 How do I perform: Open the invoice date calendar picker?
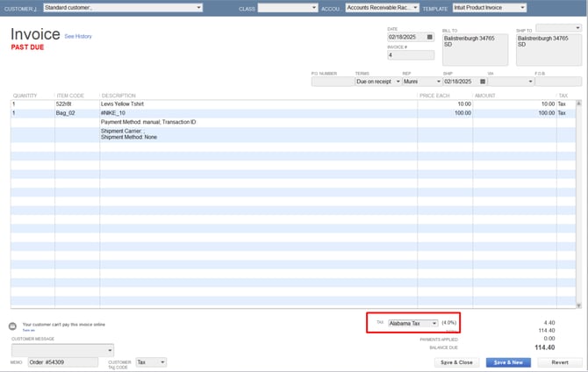pos(429,38)
